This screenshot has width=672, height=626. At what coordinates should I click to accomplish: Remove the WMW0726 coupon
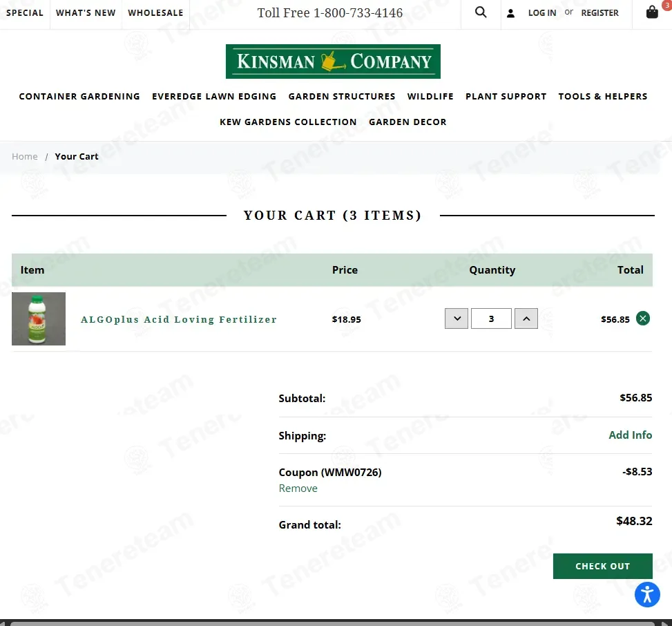point(298,489)
